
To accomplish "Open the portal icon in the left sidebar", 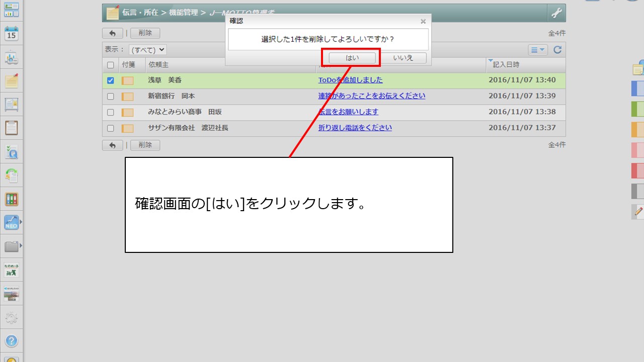I will click(11, 10).
